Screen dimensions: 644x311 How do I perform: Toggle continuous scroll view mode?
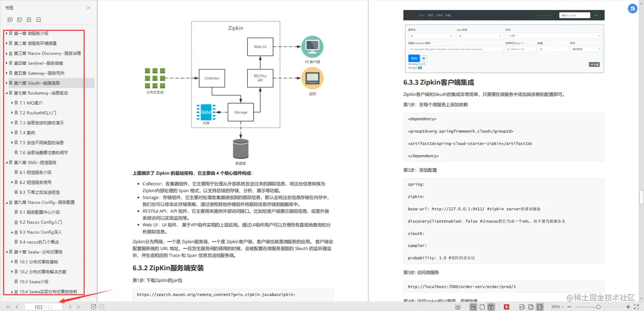tap(473, 307)
